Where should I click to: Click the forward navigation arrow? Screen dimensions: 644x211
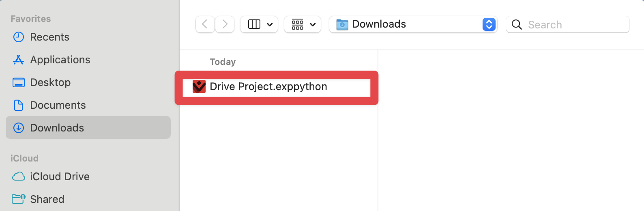point(225,24)
